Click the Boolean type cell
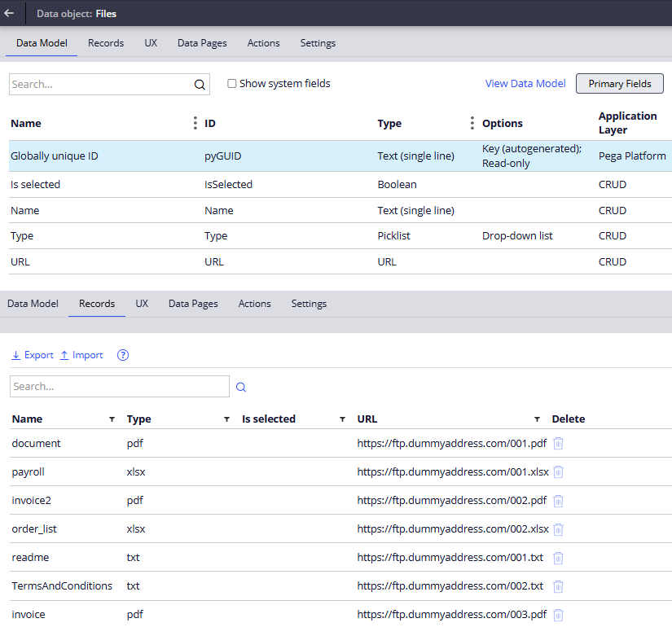The image size is (672, 627). click(397, 184)
